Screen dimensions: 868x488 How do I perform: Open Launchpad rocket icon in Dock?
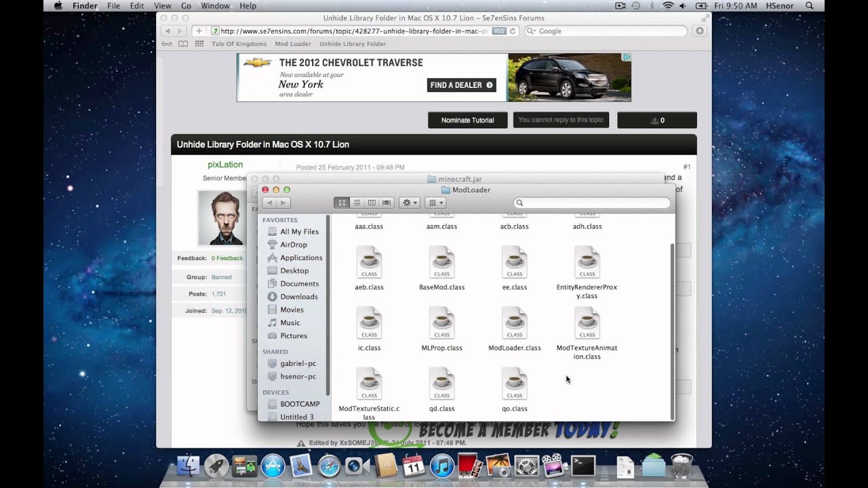pos(216,466)
